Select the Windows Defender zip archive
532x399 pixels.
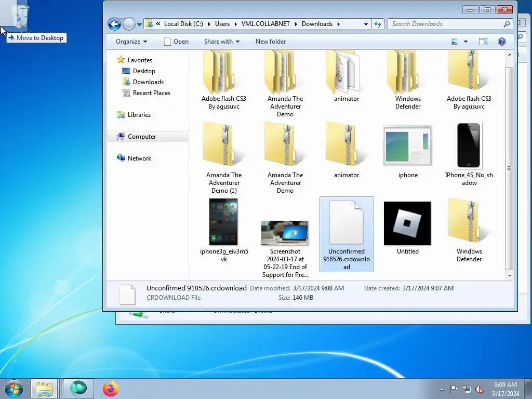(469, 231)
